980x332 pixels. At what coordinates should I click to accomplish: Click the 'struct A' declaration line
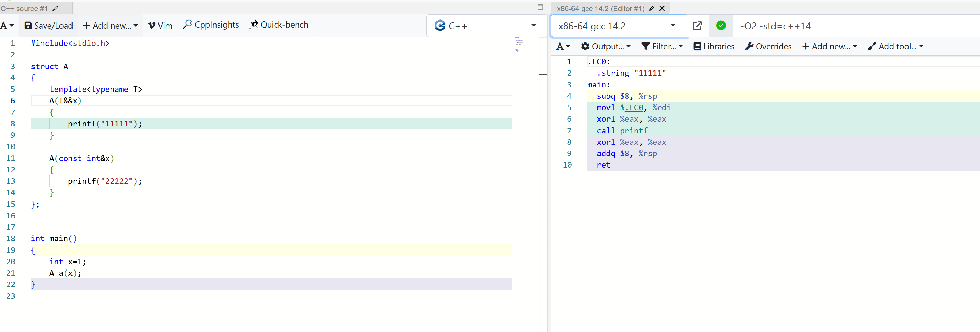pyautogui.click(x=49, y=66)
